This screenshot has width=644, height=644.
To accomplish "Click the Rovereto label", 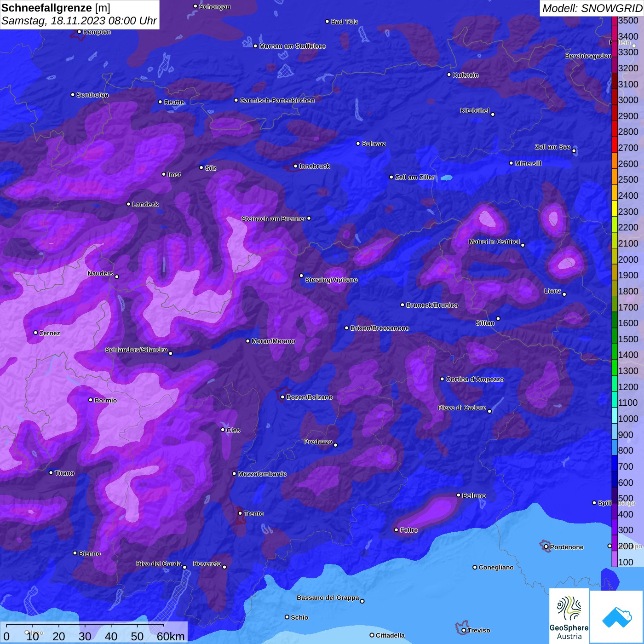I will pos(207,563).
